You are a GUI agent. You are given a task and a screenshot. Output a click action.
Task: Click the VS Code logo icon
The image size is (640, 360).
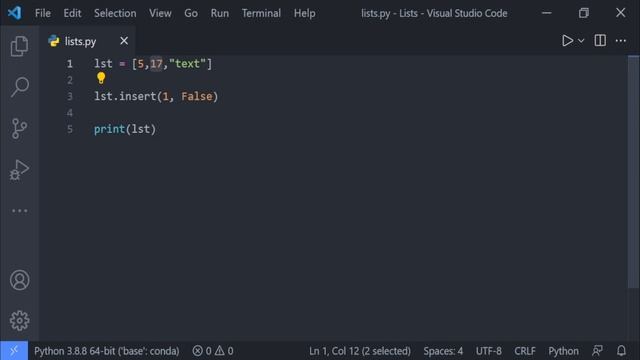[14, 13]
